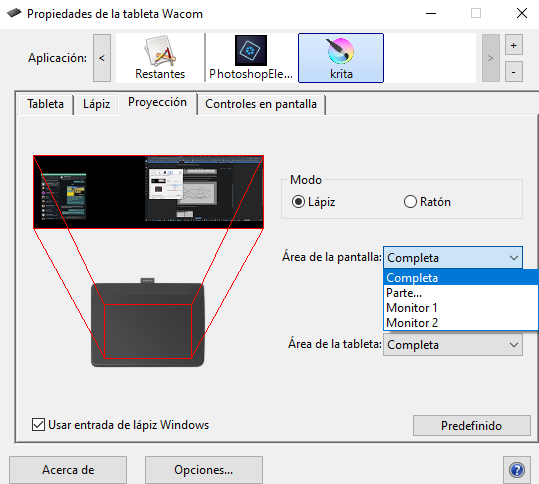Select the PhotoshopElements application icon

(x=251, y=58)
